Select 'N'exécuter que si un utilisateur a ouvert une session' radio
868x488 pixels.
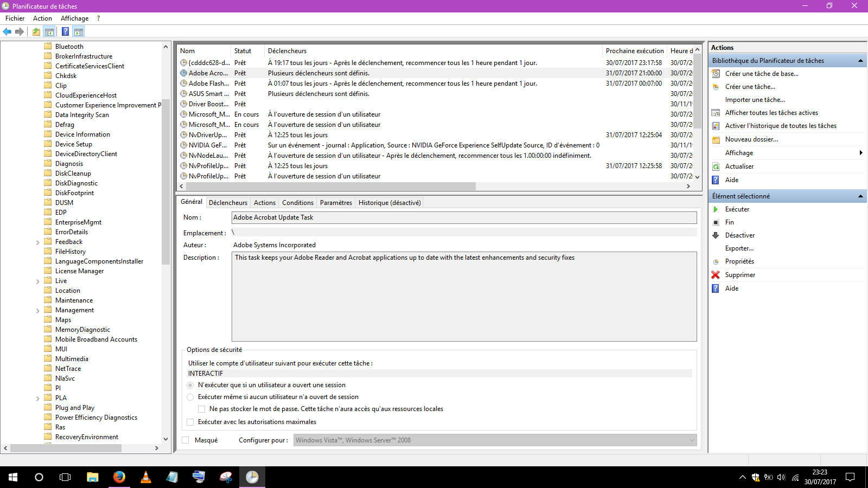190,385
